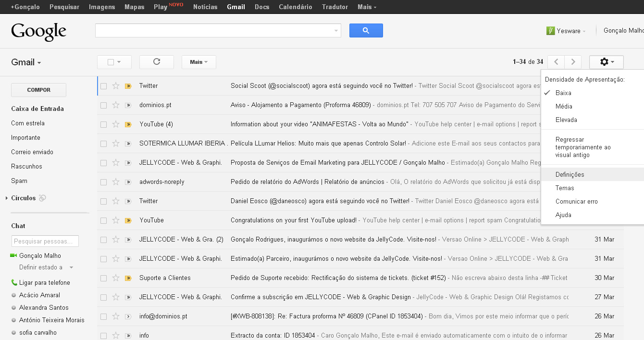The height and width of the screenshot is (340, 644).
Task: Open Caixa de Entrada folder
Action: pos(37,109)
